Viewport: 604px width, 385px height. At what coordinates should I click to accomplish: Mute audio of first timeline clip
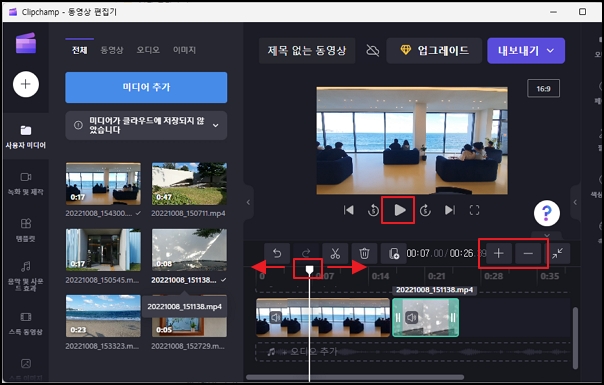click(275, 318)
